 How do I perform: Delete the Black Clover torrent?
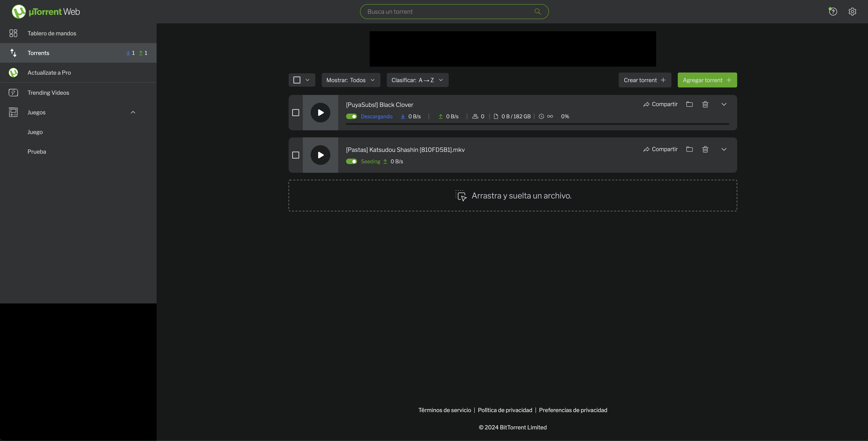coord(705,104)
